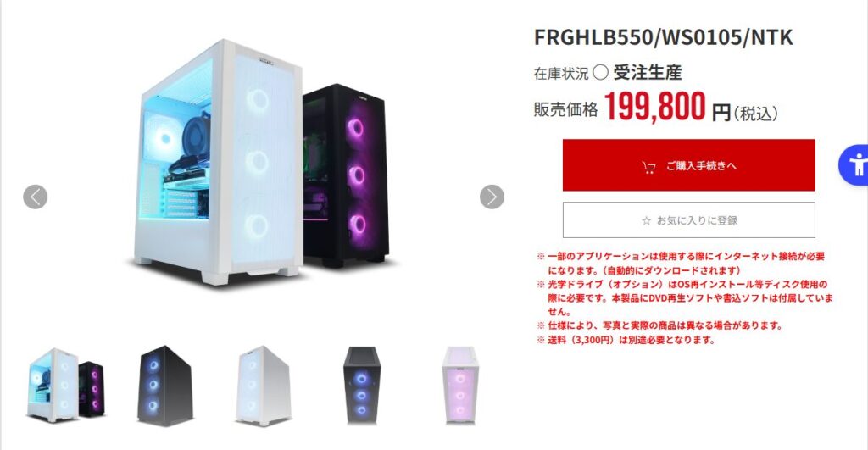Proceed with the ご購入手続きへ button
868x450 pixels.
pos(688,165)
